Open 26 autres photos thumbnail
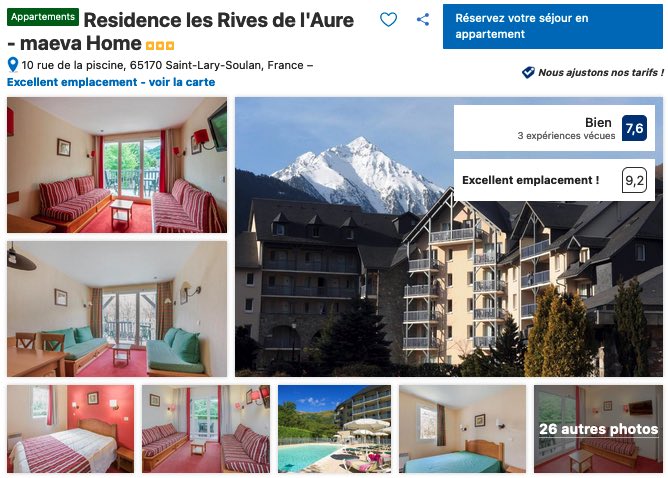668x478 pixels. [598, 429]
